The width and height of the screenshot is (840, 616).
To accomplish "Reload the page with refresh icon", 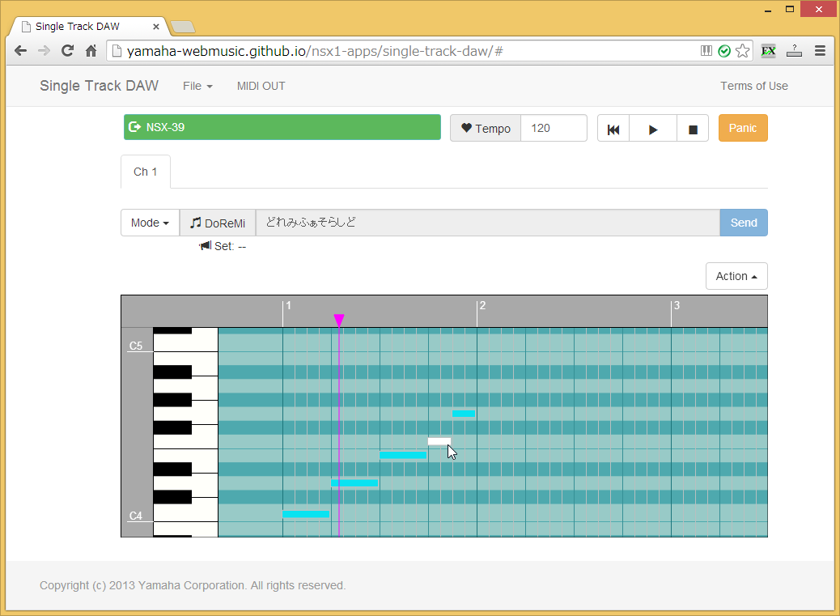I will [x=67, y=52].
